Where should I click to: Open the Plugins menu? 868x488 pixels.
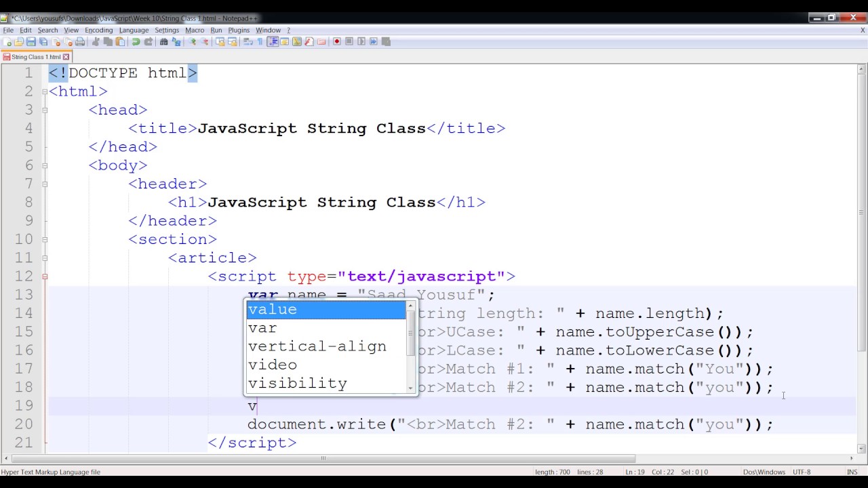tap(239, 30)
